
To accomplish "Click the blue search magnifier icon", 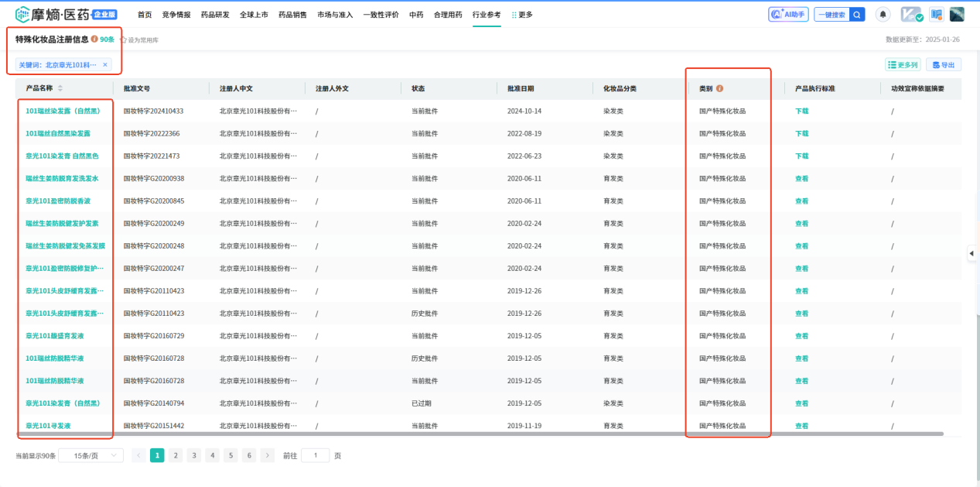I will pos(857,14).
